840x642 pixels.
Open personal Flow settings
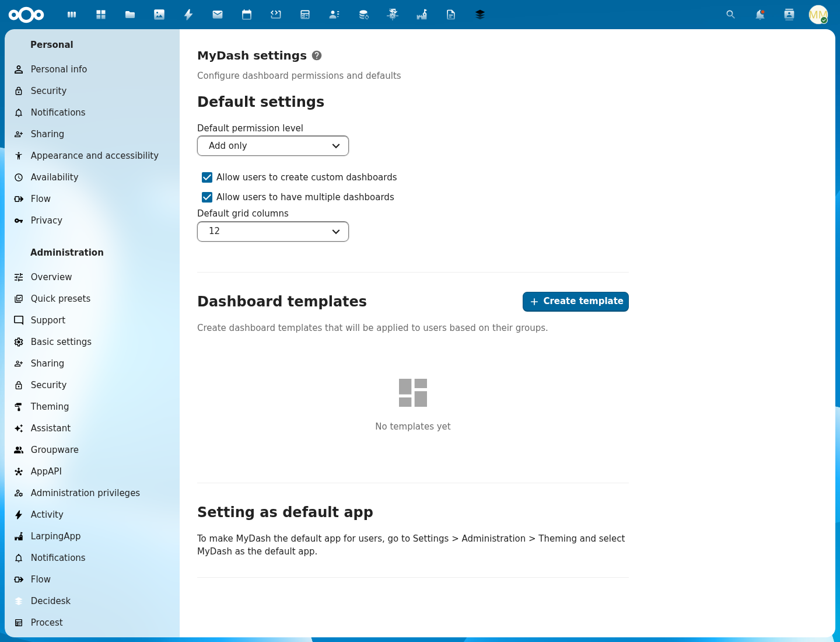(x=92, y=199)
